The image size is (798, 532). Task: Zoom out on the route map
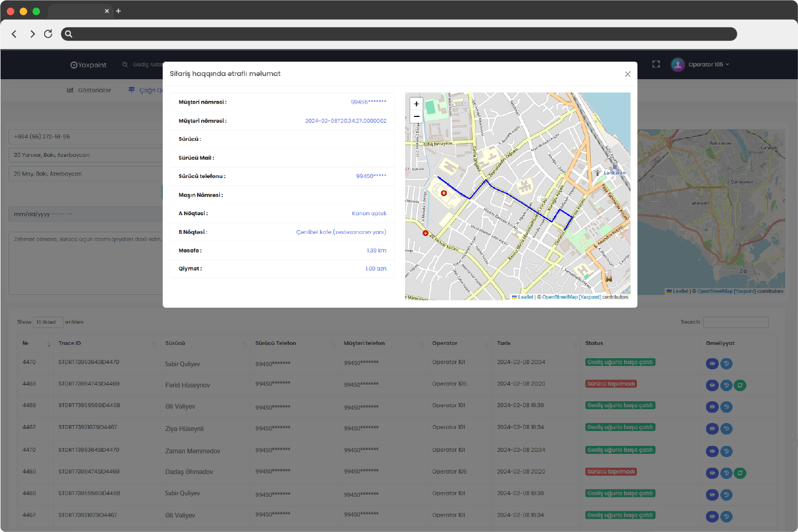point(416,116)
